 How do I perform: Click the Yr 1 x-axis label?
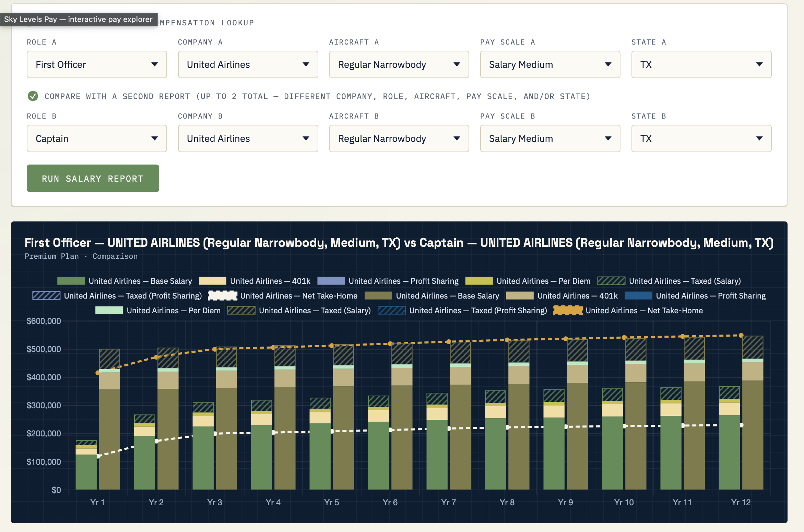tap(97, 503)
